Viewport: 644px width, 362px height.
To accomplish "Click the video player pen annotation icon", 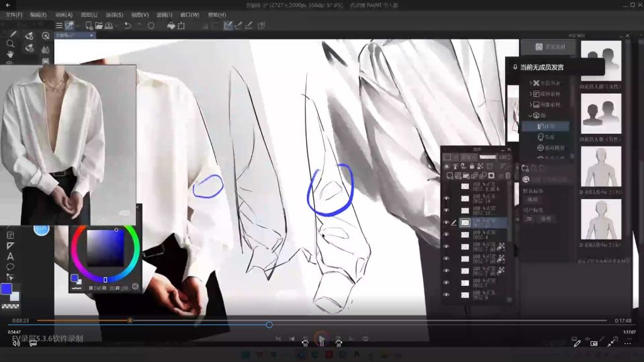I will [577, 343].
